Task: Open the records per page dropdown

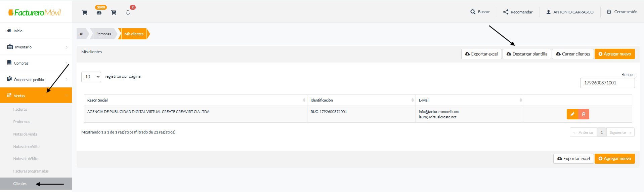Action: pos(91,77)
